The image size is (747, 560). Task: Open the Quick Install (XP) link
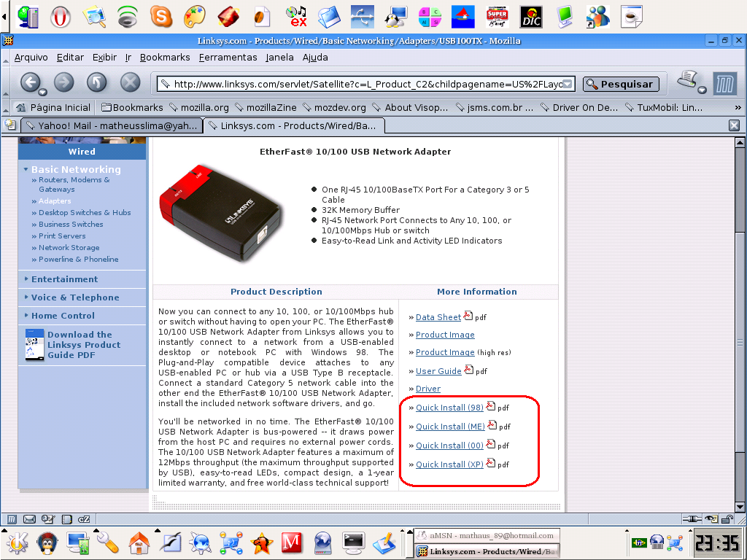click(x=449, y=464)
